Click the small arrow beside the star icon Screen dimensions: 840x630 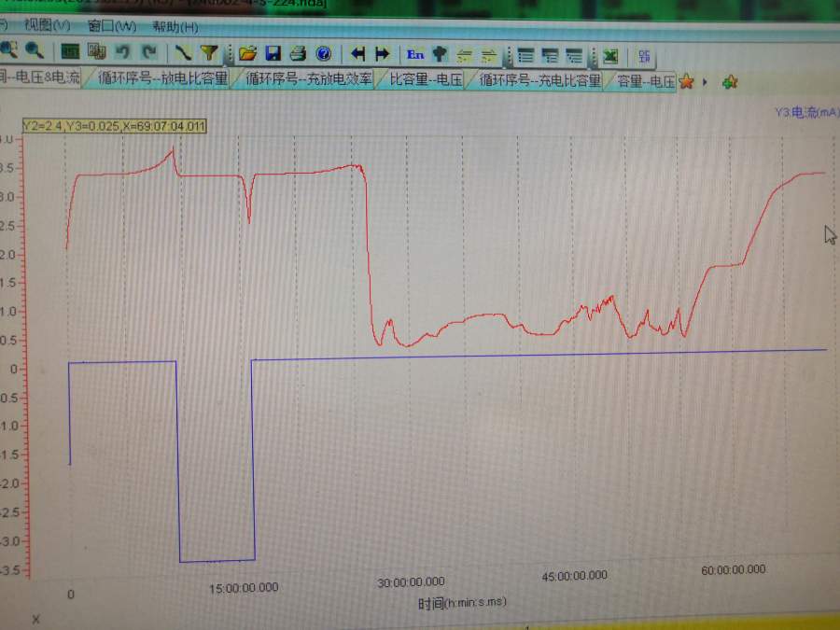tap(705, 82)
